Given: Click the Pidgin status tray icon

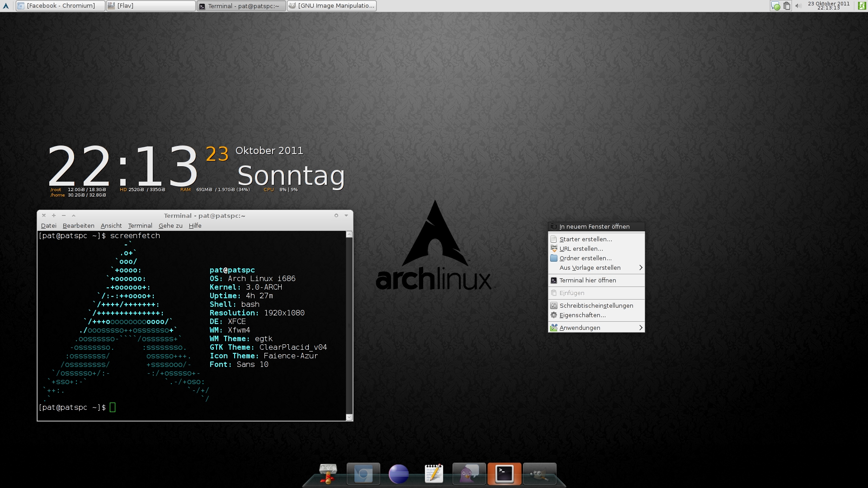Looking at the screenshot, I should point(775,6).
